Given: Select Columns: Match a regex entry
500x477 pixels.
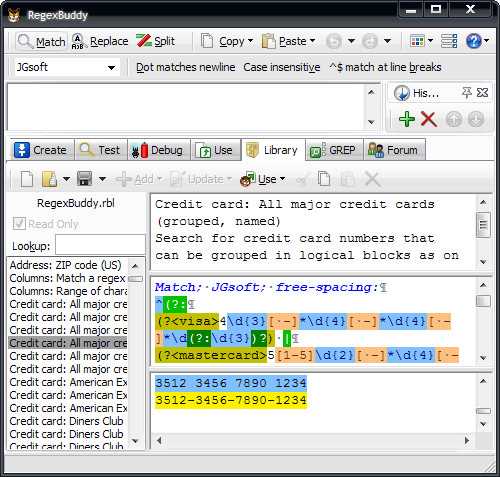Looking at the screenshot, I should pyautogui.click(x=68, y=278).
